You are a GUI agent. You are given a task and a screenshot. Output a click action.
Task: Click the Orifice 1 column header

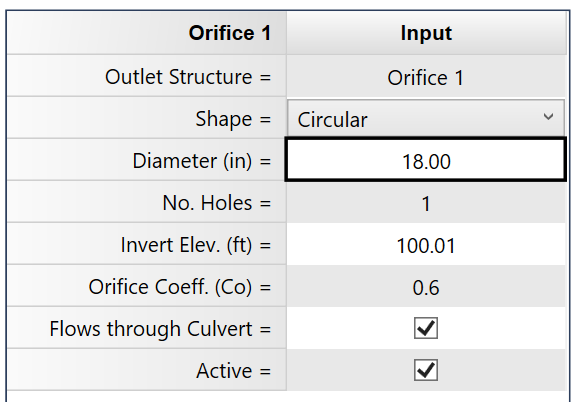click(147, 33)
